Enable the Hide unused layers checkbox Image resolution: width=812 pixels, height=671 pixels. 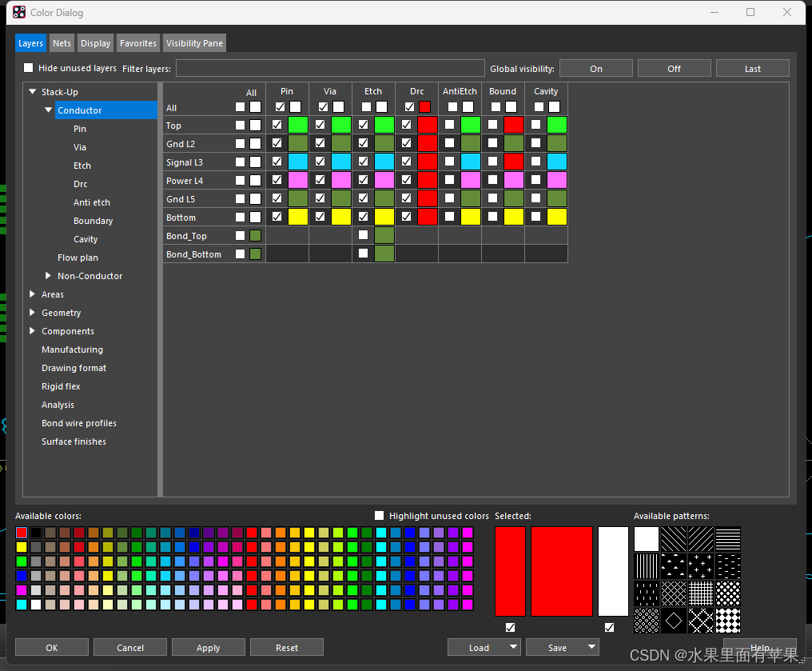click(29, 68)
